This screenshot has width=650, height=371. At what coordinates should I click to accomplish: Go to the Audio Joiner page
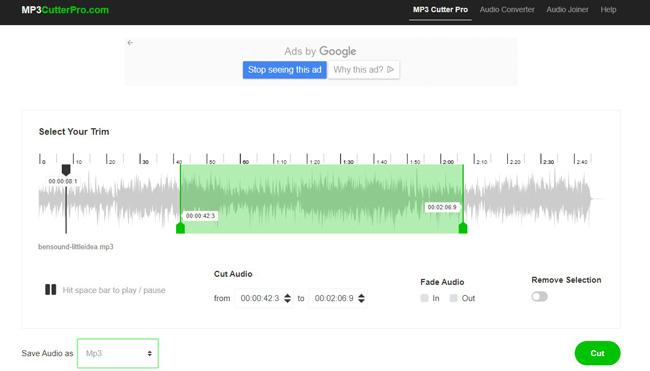568,10
